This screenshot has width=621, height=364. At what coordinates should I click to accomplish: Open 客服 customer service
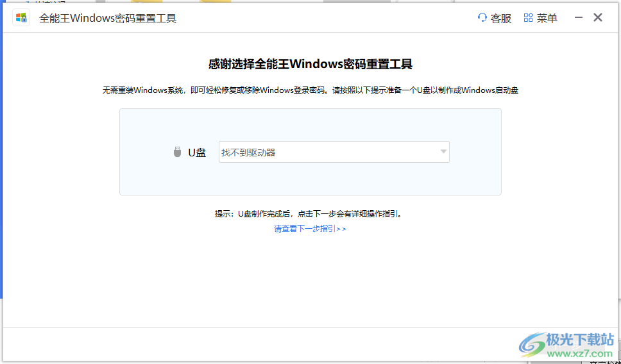(495, 18)
